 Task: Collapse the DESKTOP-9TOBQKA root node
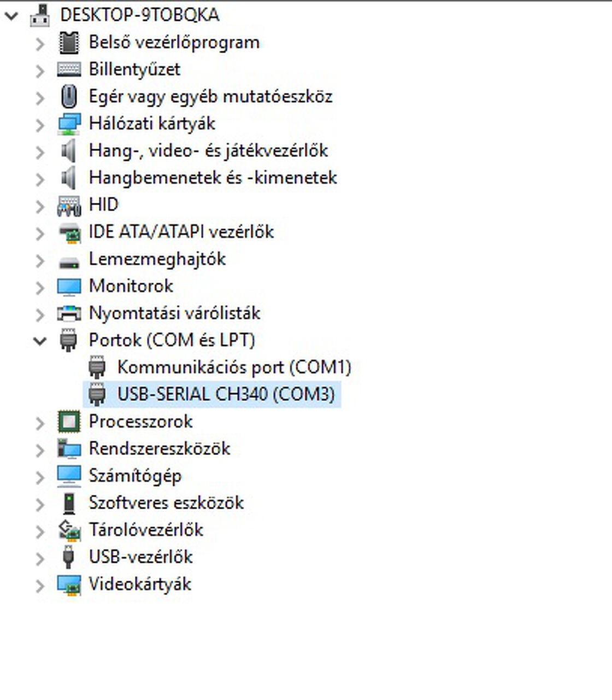(x=11, y=15)
